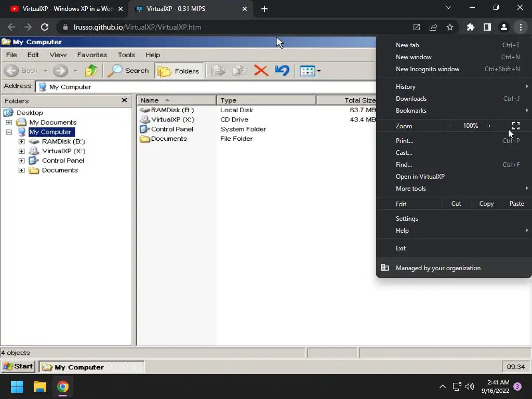Screen dimensions: 532x399
Task: Choose New Incognito window in Chrome menu
Action: tap(454, 69)
